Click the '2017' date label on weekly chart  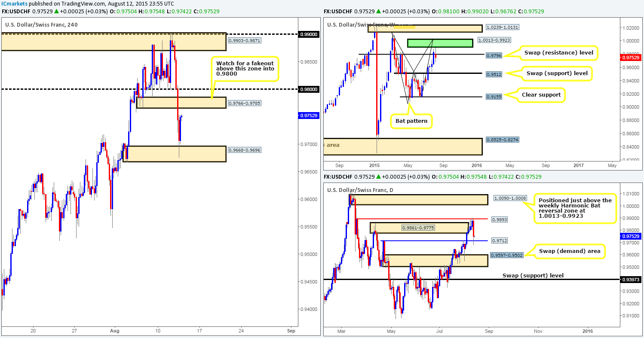point(578,165)
